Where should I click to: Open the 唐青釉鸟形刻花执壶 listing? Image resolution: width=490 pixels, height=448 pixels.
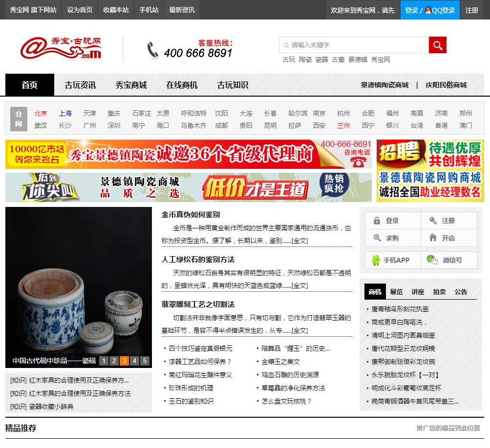pyautogui.click(x=400, y=309)
